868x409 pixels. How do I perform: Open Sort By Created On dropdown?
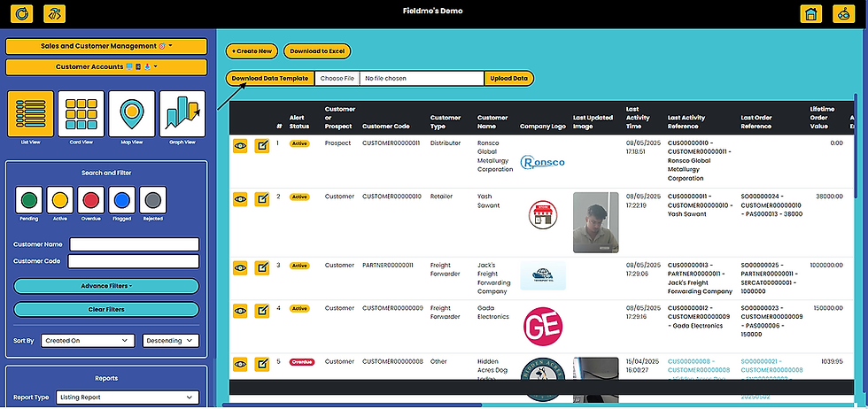click(x=88, y=341)
